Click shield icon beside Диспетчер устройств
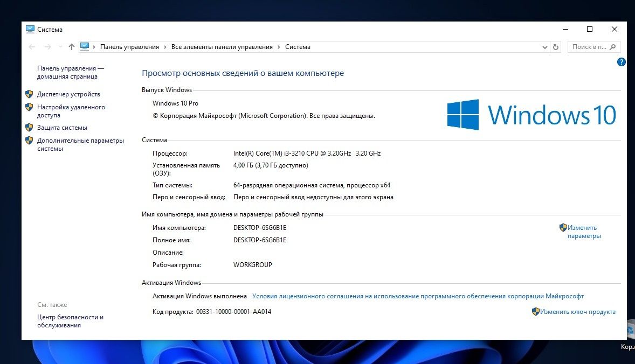The height and width of the screenshot is (364, 635). (x=29, y=94)
